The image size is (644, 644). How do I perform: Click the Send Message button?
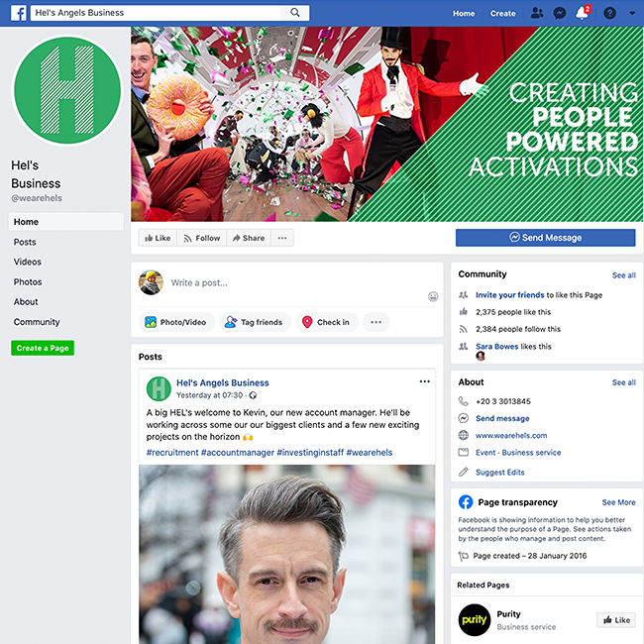546,238
